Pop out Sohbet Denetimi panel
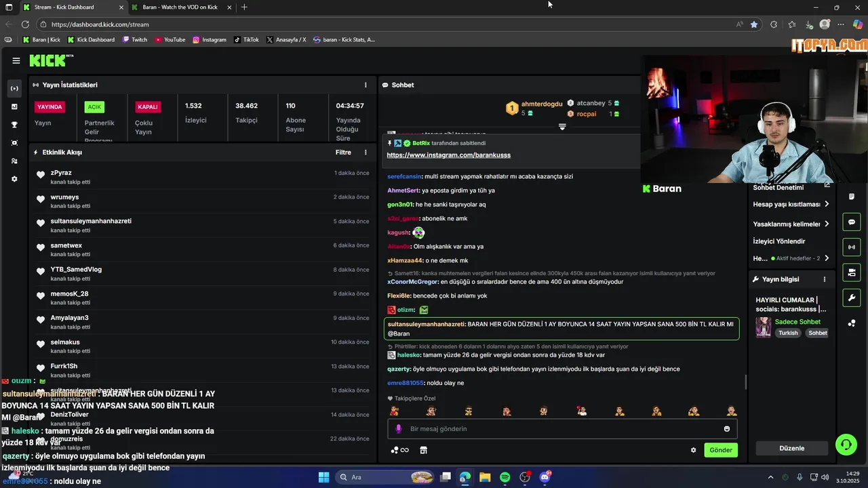 (827, 185)
